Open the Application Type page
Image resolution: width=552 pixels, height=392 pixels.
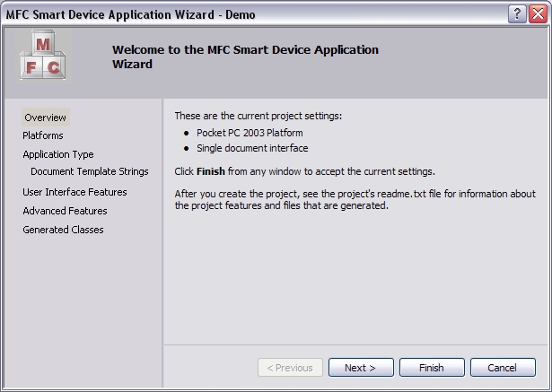(58, 154)
